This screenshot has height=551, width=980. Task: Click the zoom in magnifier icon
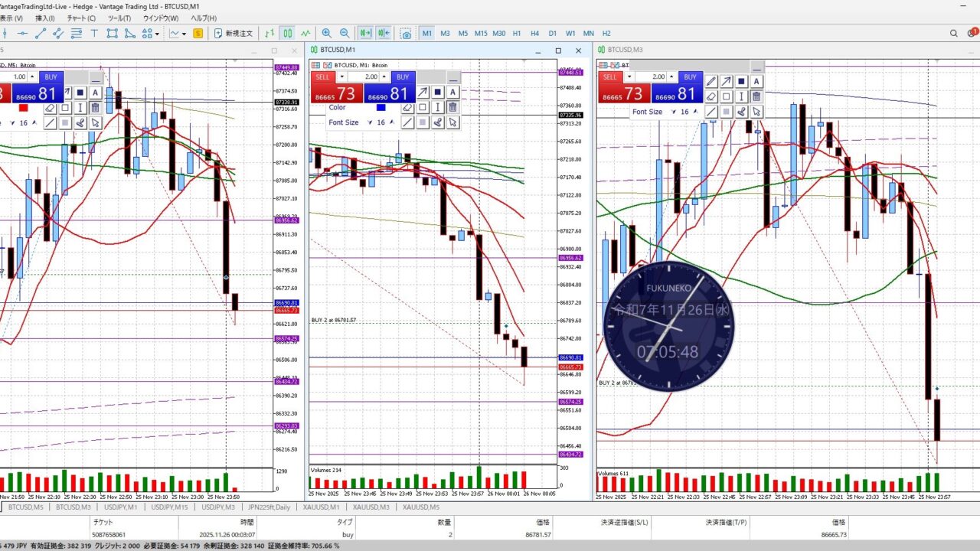327,34
